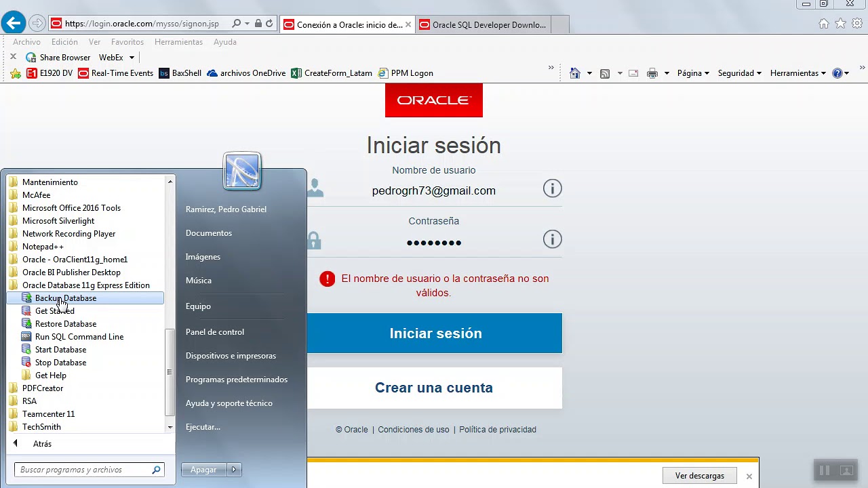Click Atrás in the Start menu
Screen dimensions: 868x488
[42, 444]
